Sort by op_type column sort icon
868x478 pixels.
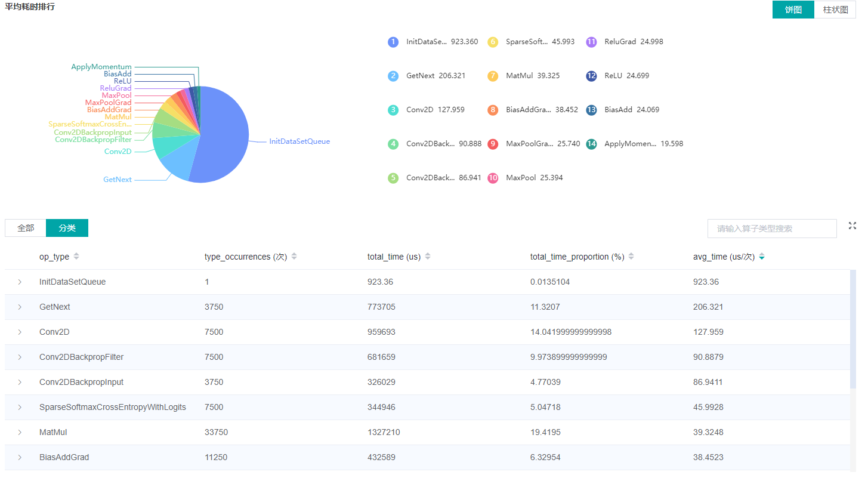(76, 257)
